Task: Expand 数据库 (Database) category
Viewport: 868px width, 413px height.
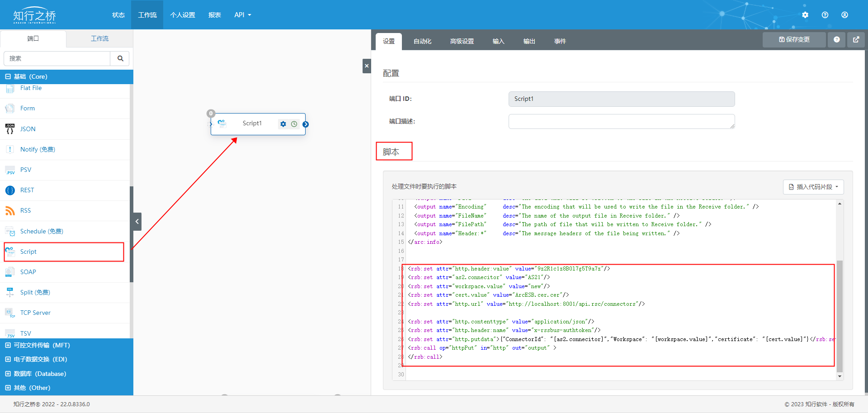Action: coord(8,374)
